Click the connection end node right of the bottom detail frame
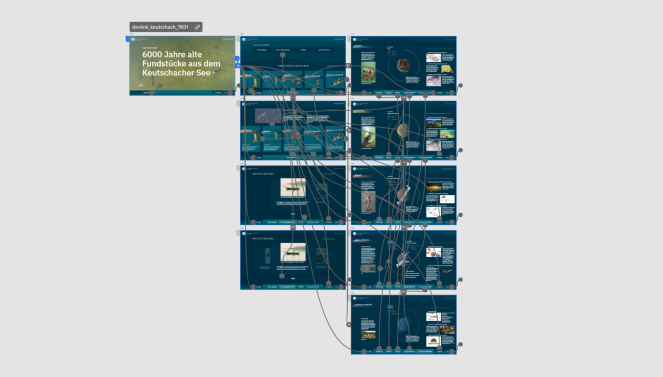Screen dimensions: 663x377 (x=460, y=344)
